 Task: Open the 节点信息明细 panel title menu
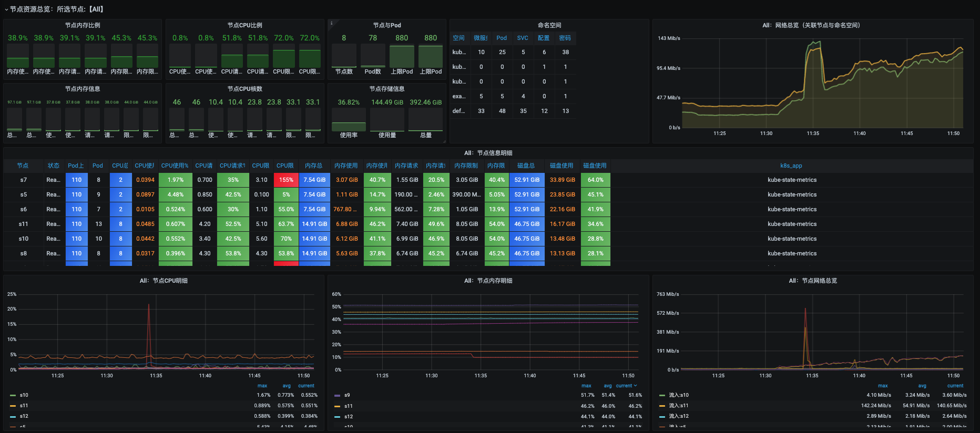click(488, 153)
